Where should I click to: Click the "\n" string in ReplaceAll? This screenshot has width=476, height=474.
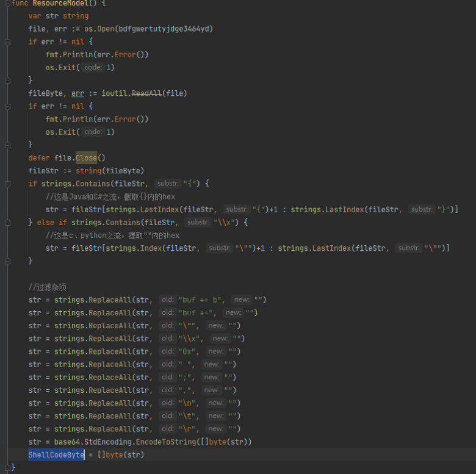[187, 403]
